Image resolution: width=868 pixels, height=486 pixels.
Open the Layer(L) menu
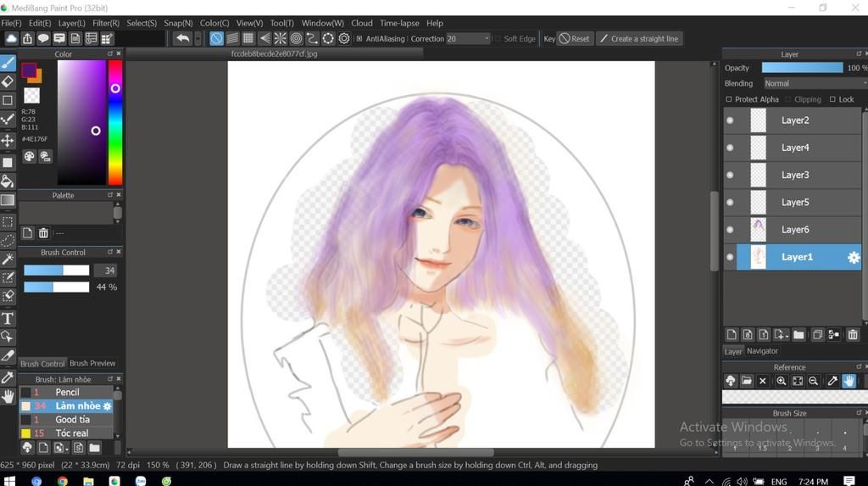pyautogui.click(x=71, y=23)
